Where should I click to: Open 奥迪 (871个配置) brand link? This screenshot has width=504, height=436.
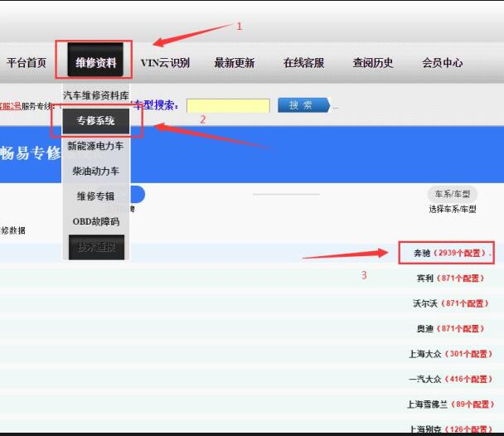point(450,328)
